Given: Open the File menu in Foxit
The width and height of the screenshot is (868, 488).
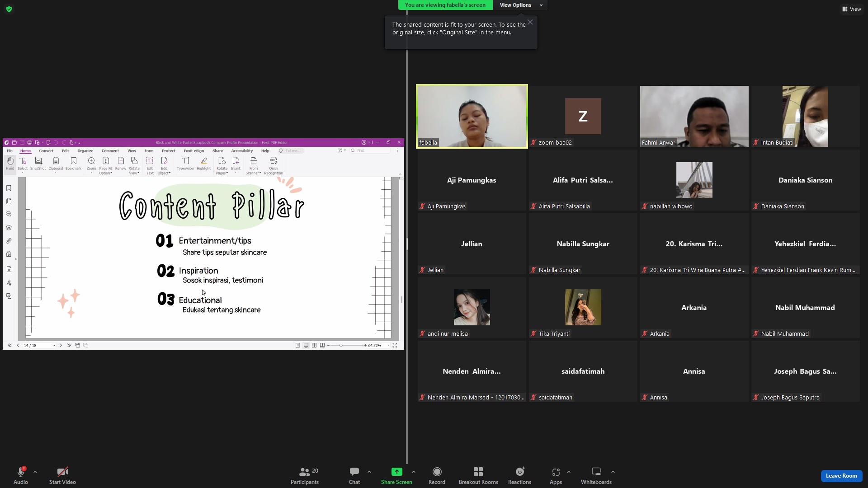Looking at the screenshot, I should coord(9,151).
